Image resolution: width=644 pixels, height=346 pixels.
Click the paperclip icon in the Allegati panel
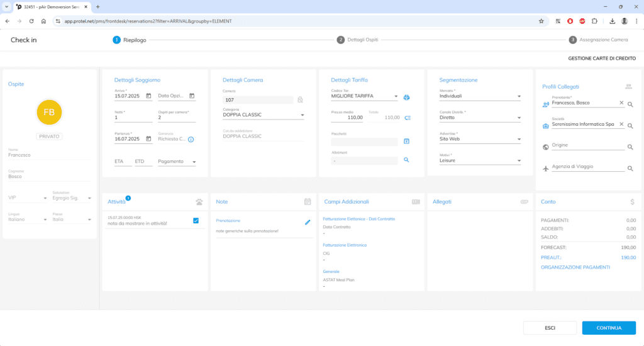524,202
